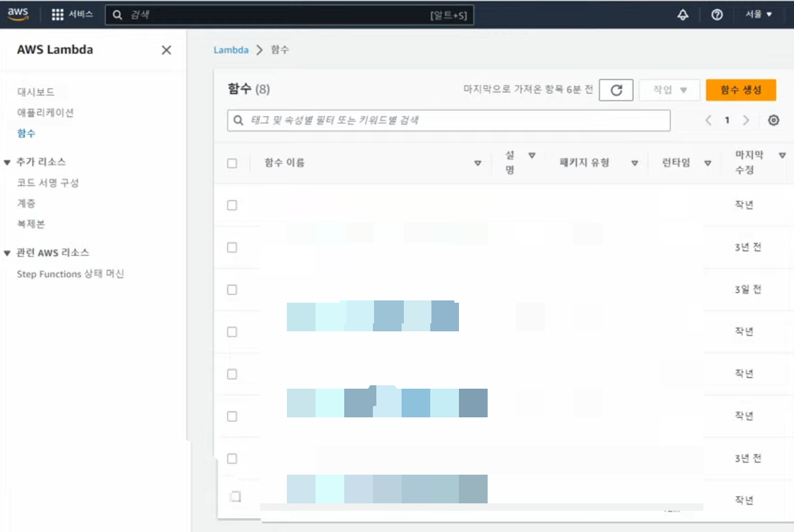Refresh the function list
794x532 pixels.
pyautogui.click(x=616, y=90)
